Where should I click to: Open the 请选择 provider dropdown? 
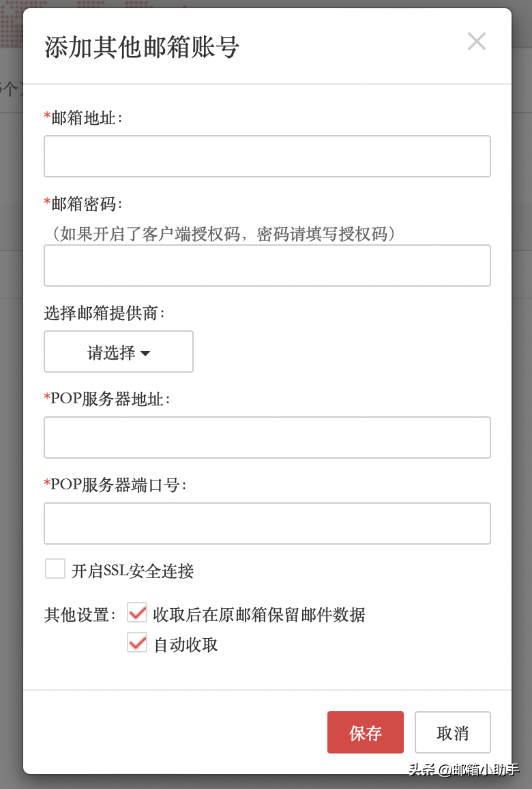[119, 352]
